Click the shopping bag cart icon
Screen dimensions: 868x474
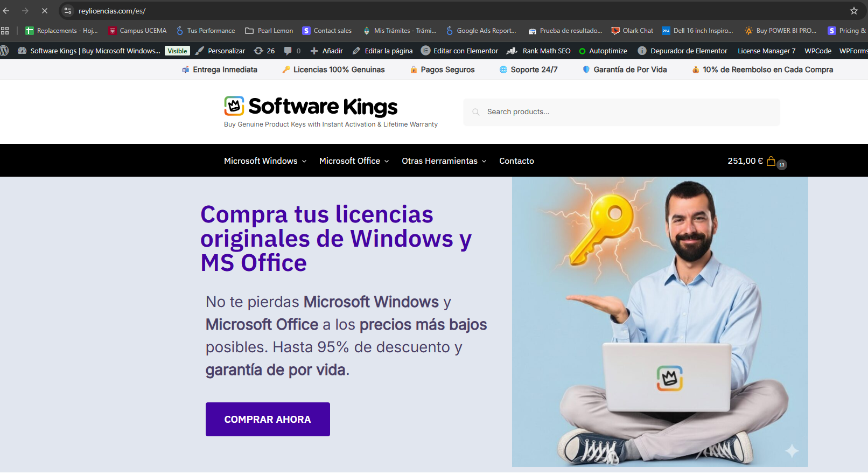coord(771,161)
